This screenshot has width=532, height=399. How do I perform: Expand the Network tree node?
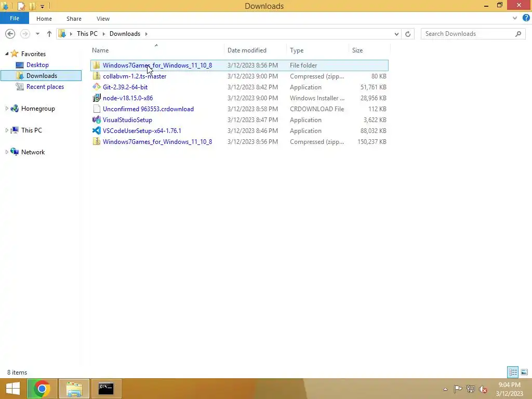tap(7, 152)
